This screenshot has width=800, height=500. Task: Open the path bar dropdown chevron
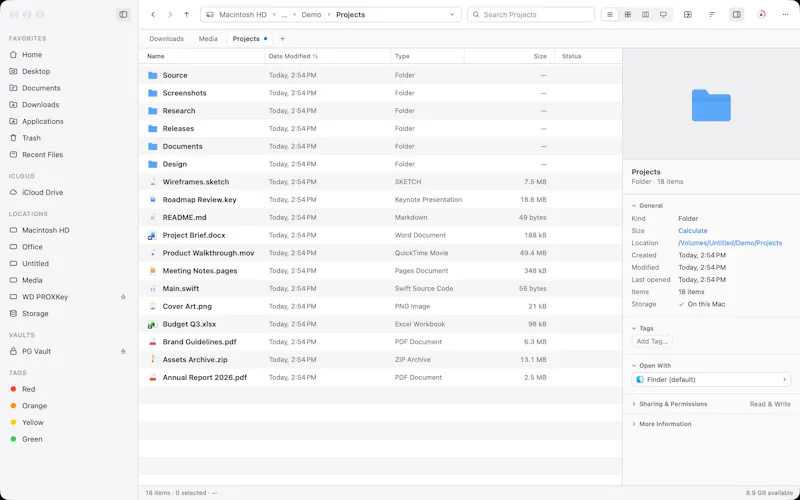pos(452,15)
